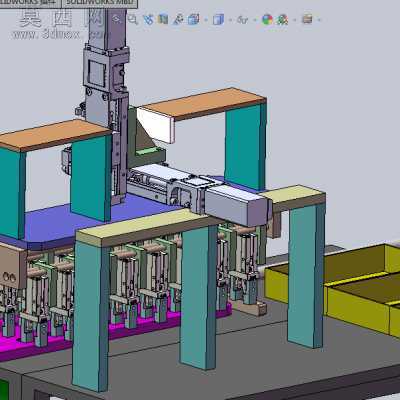Toggle the Section View tool
Image resolution: width=400 pixels, height=400 pixels.
[x=163, y=19]
